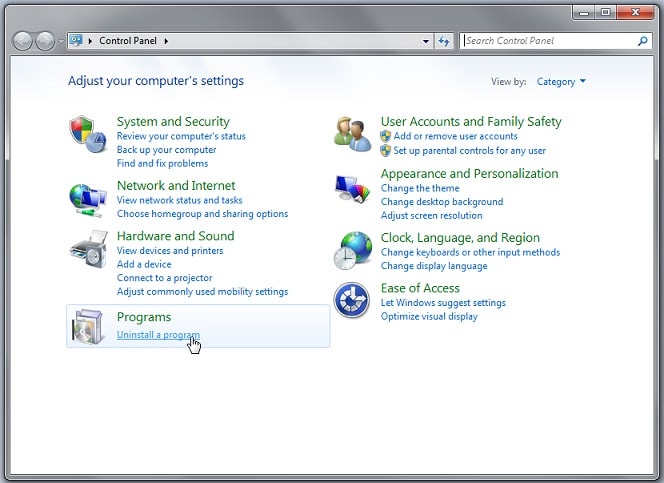Viewport: 664px width, 483px height.
Task: Click Review your computer's status
Action: [x=181, y=136]
